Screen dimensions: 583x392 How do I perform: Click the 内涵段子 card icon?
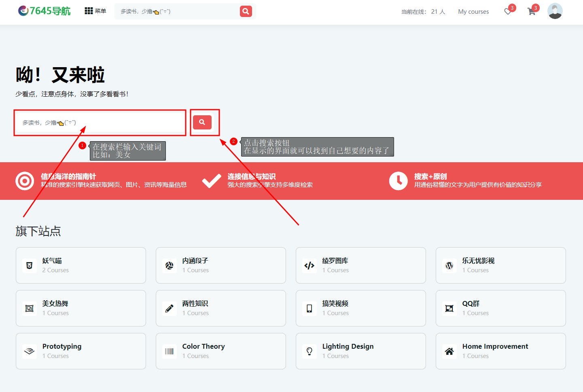[x=170, y=265]
